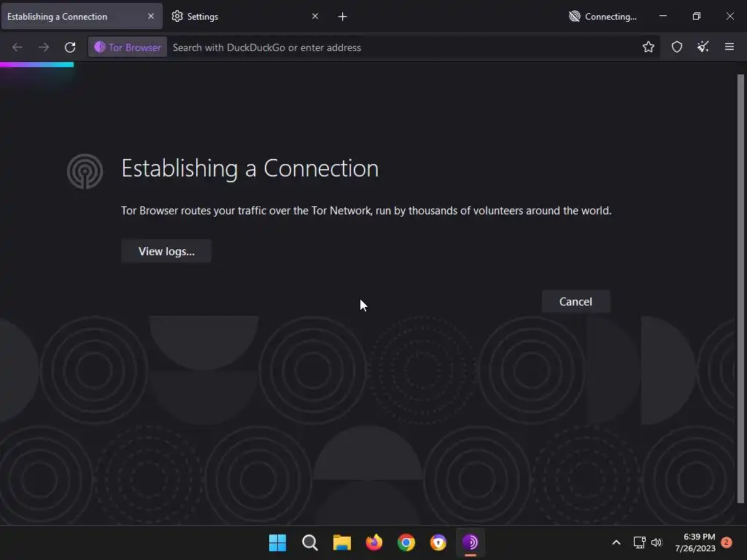Image resolution: width=747 pixels, height=560 pixels.
Task: Open a new tab with plus icon
Action: (343, 17)
